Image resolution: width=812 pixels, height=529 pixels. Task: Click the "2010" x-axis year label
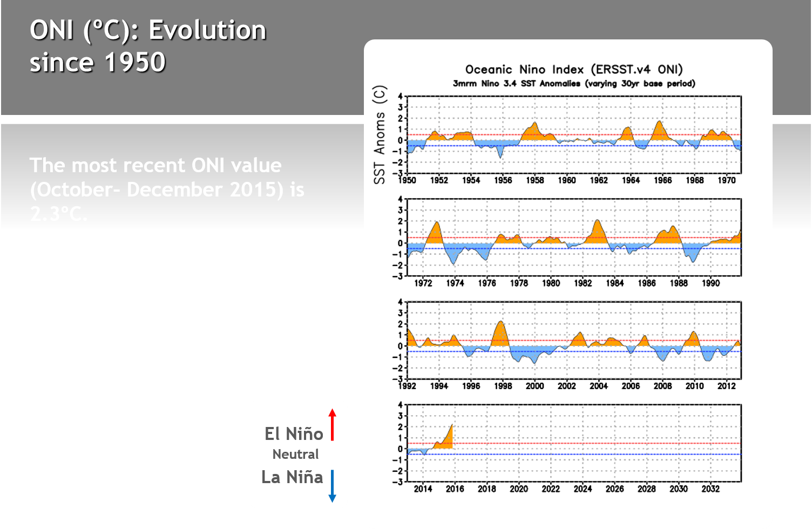coord(695,386)
